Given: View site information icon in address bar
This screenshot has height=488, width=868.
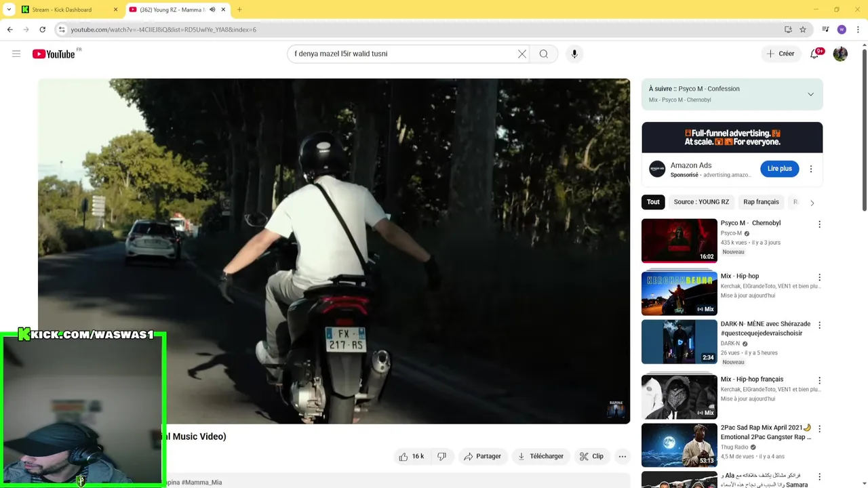Looking at the screenshot, I should [62, 30].
